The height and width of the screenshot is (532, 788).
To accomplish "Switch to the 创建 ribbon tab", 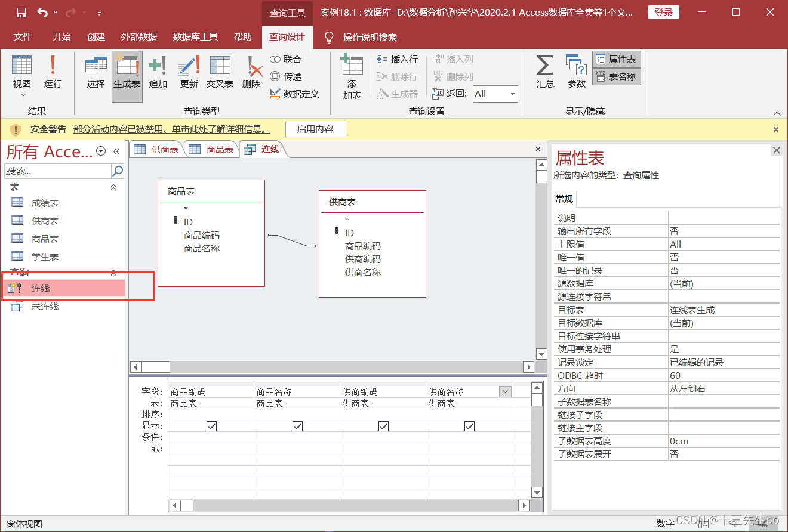I will click(x=96, y=37).
